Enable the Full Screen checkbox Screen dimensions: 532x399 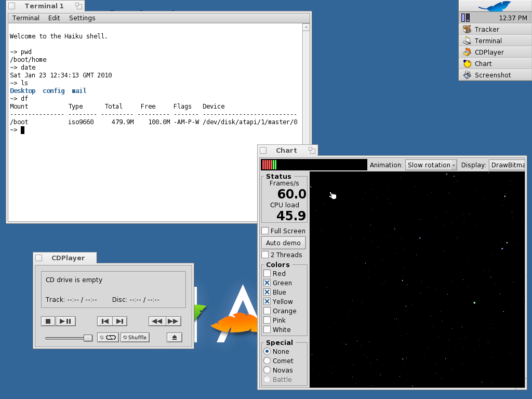pos(265,231)
